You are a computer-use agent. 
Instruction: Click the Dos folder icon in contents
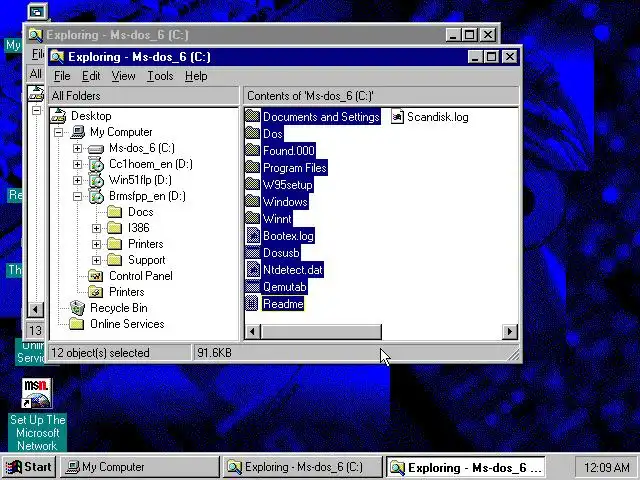tap(253, 133)
